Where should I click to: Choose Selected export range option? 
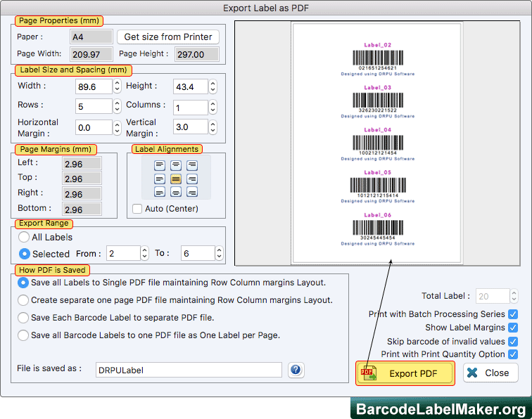coord(24,254)
